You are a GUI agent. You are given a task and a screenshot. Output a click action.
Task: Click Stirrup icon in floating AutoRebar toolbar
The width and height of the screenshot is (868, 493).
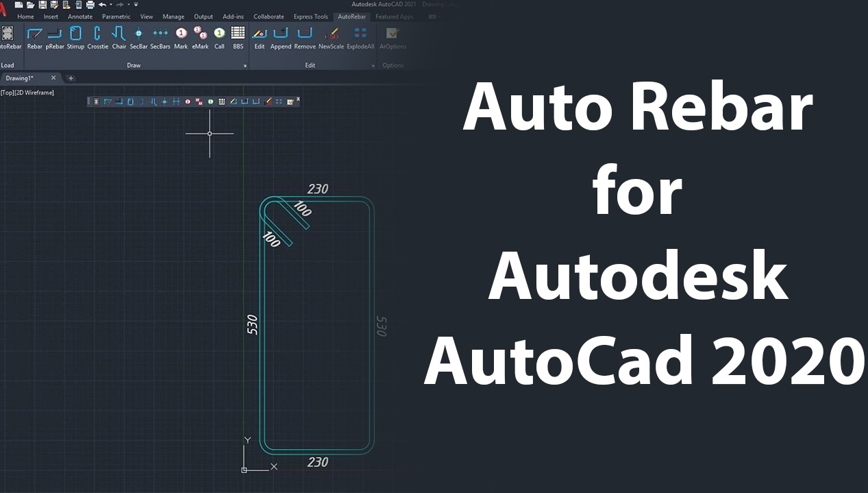(130, 101)
